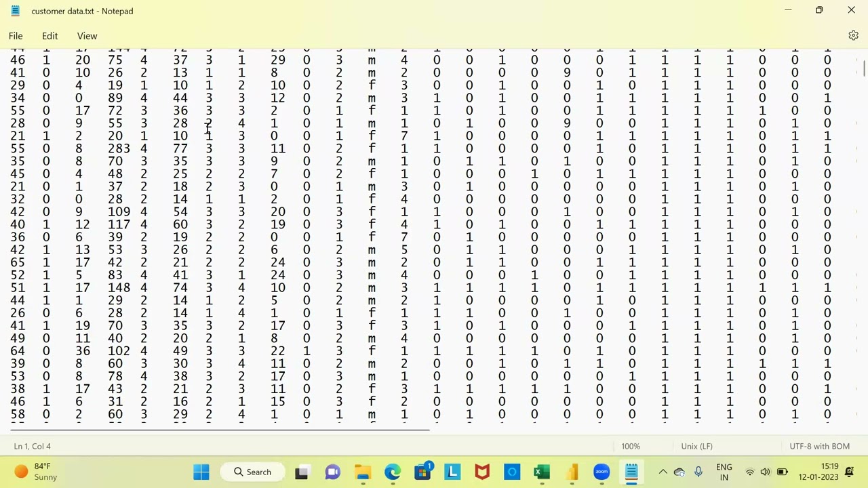Click the vertical scrollbar thumb
The height and width of the screenshot is (488, 868).
coord(864,68)
